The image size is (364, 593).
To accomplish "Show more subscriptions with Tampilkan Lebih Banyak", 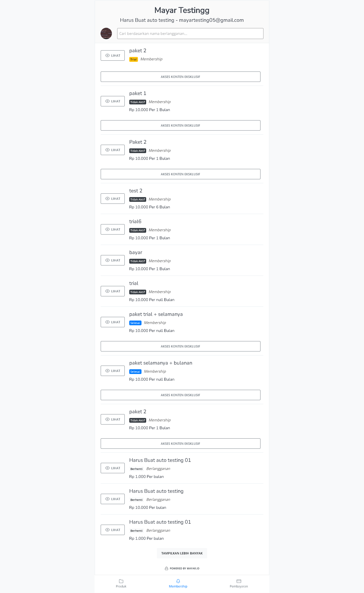I will click(182, 553).
